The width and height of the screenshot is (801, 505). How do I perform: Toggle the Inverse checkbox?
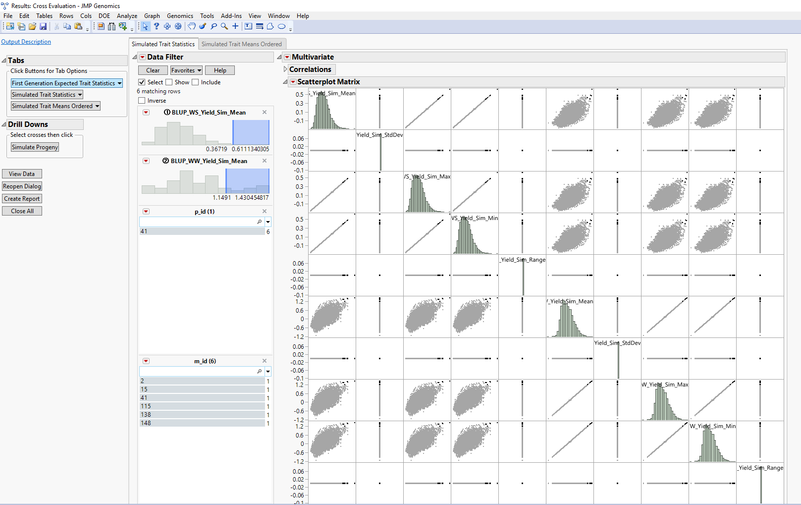click(x=142, y=101)
